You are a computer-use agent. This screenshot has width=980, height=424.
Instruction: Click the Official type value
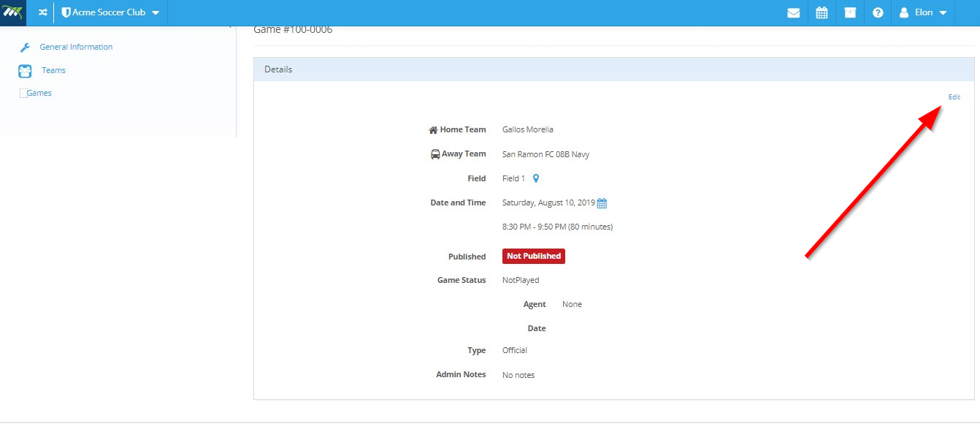(515, 350)
